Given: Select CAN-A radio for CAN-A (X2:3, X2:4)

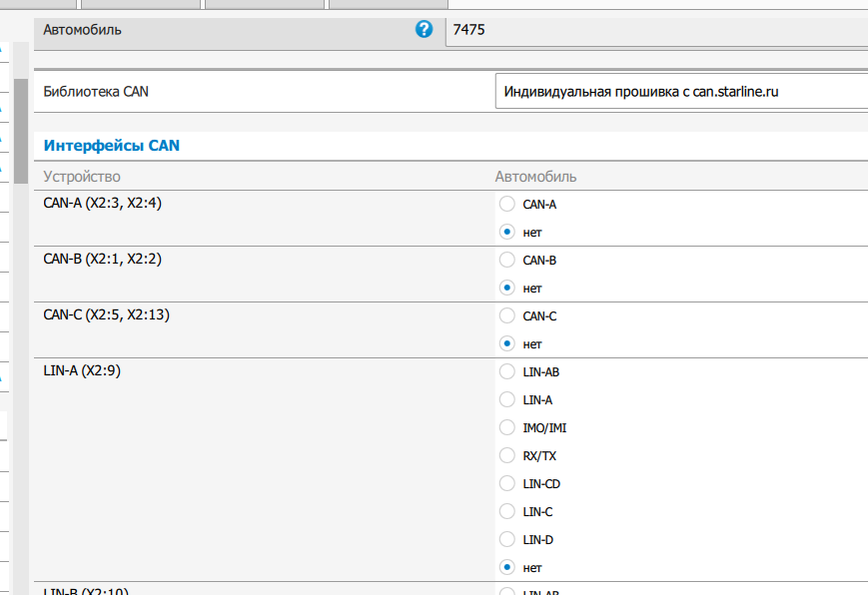Looking at the screenshot, I should pyautogui.click(x=507, y=204).
